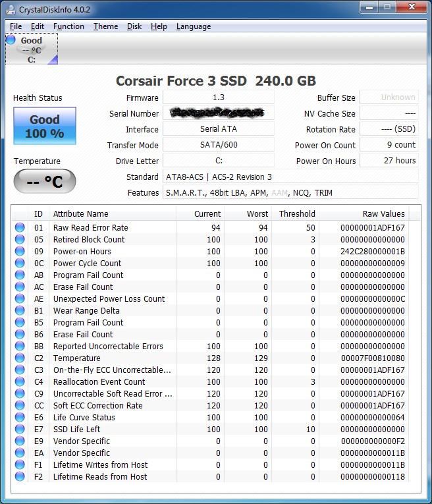Open the Theme menu
Screen dimensions: 432x504
pos(105,26)
